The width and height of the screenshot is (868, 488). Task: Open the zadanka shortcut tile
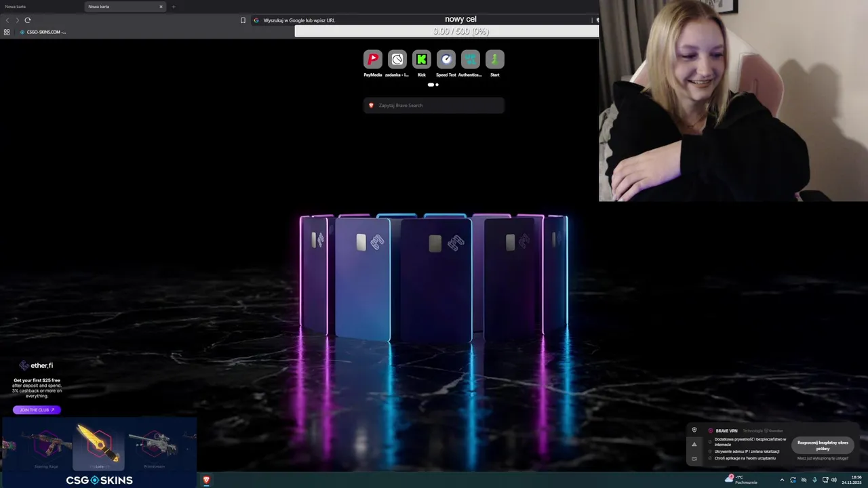(x=397, y=60)
